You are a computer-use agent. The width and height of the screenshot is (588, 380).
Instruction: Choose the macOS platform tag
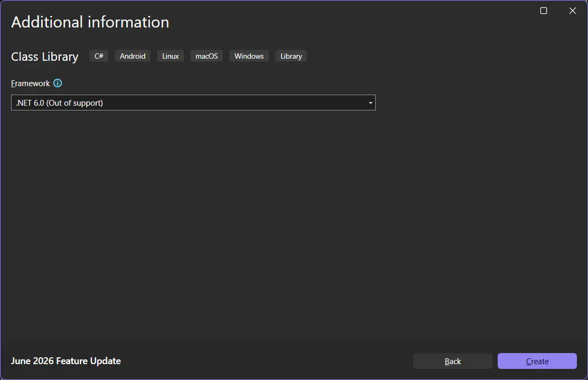207,56
